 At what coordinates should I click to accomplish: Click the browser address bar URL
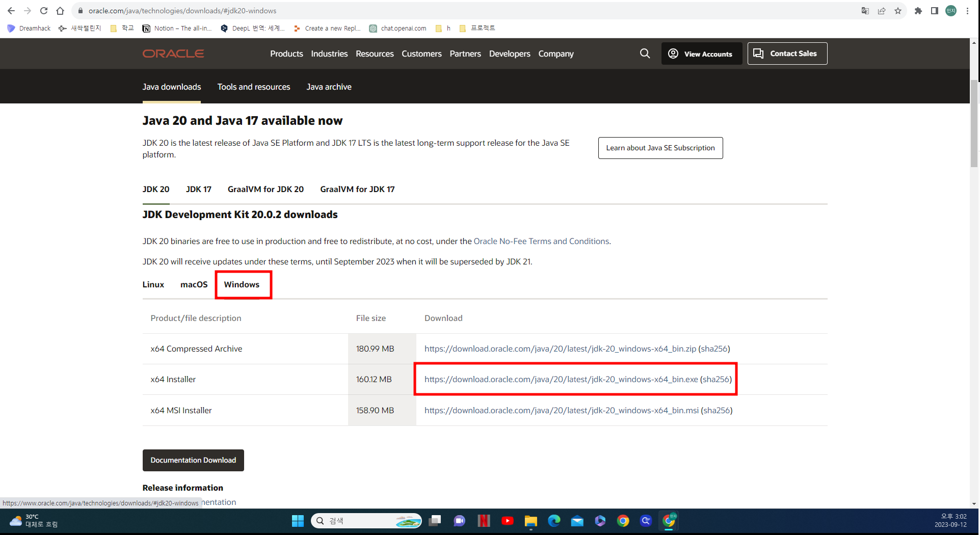coord(182,11)
